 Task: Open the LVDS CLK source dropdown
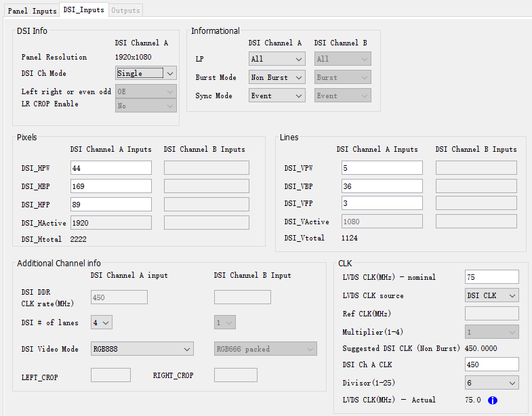point(492,295)
